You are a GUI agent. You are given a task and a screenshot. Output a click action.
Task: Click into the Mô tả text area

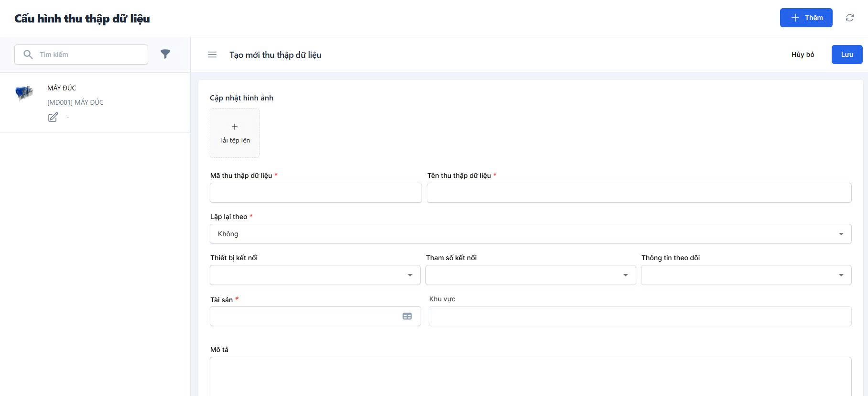pos(531,376)
